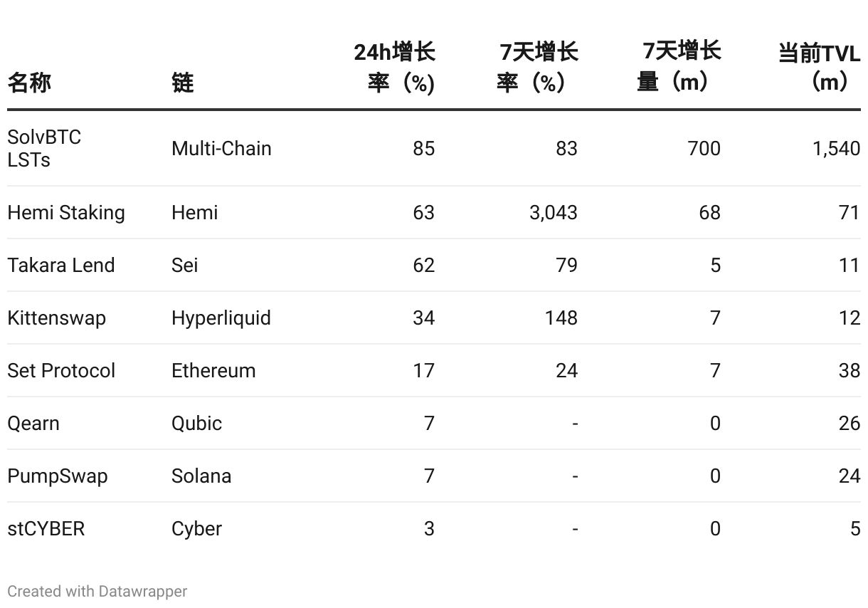Viewport: 868px width, 608px height.
Task: Click the 链 column header
Action: click(x=183, y=83)
